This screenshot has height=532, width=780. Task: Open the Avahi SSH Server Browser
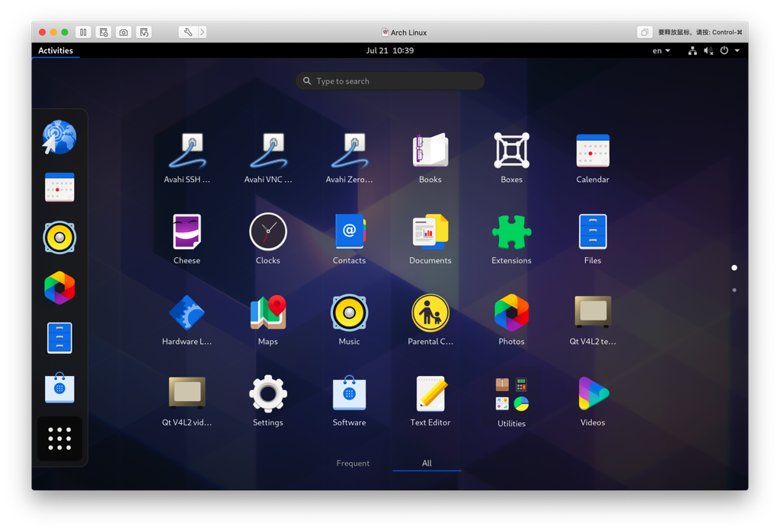187,151
